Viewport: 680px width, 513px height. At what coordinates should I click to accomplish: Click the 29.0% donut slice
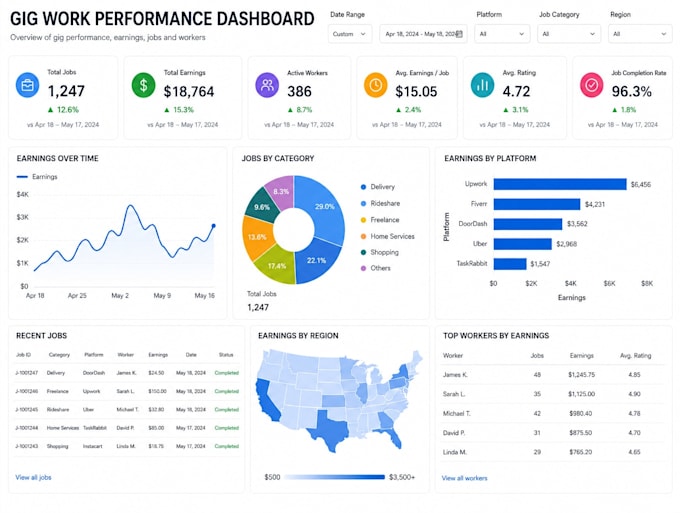tap(324, 206)
